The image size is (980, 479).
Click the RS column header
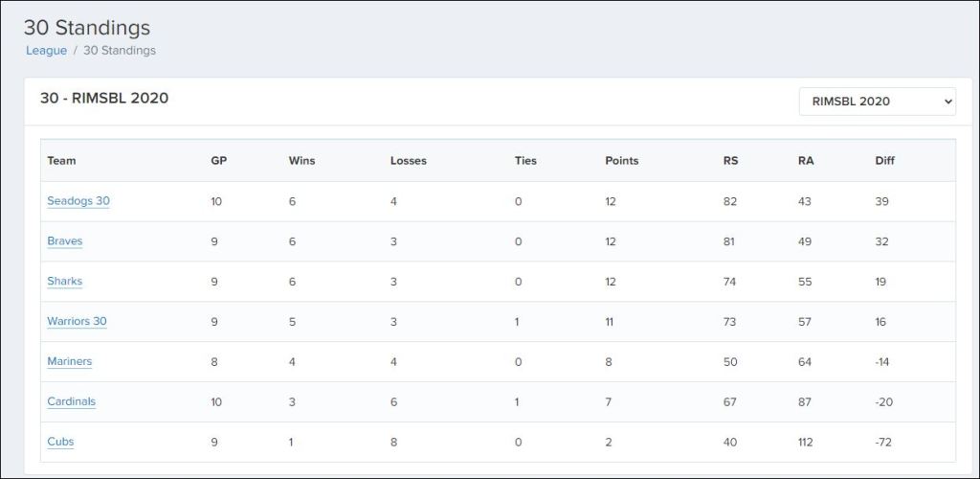tap(730, 161)
